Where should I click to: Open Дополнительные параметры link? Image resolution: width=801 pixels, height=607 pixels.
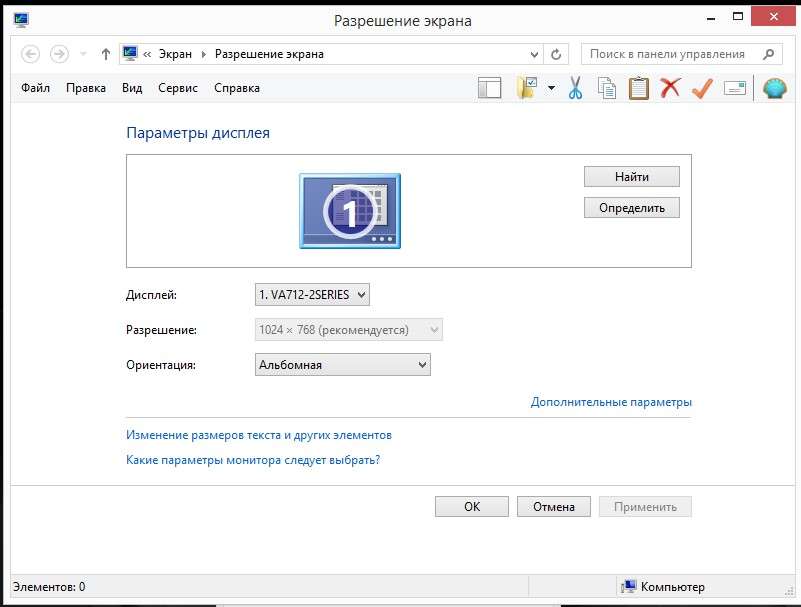pyautogui.click(x=611, y=402)
